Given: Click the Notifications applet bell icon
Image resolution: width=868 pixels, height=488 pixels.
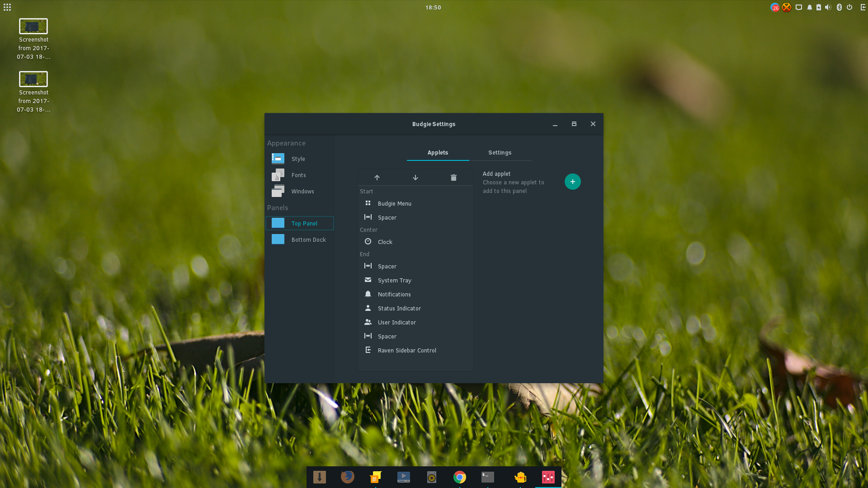Looking at the screenshot, I should coord(368,294).
